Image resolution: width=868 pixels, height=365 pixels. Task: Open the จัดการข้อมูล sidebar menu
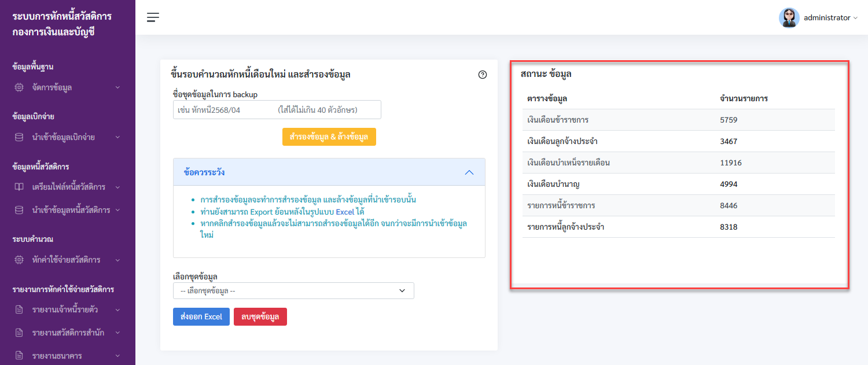click(x=68, y=87)
